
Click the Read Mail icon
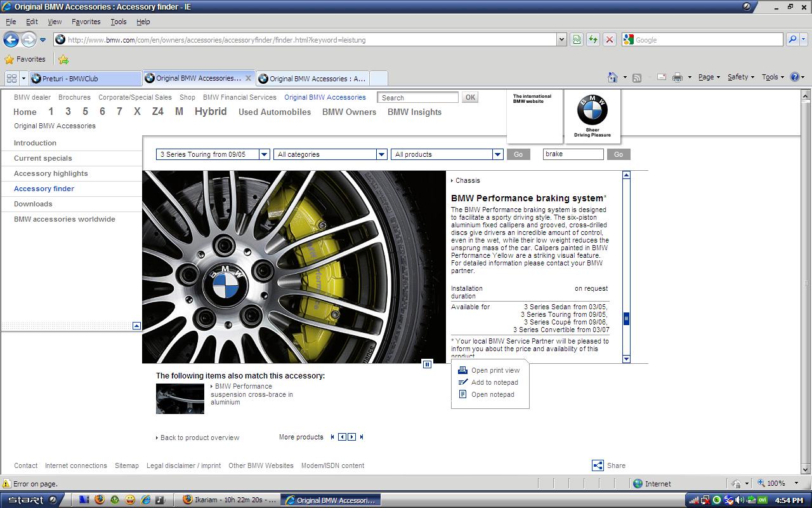661,77
